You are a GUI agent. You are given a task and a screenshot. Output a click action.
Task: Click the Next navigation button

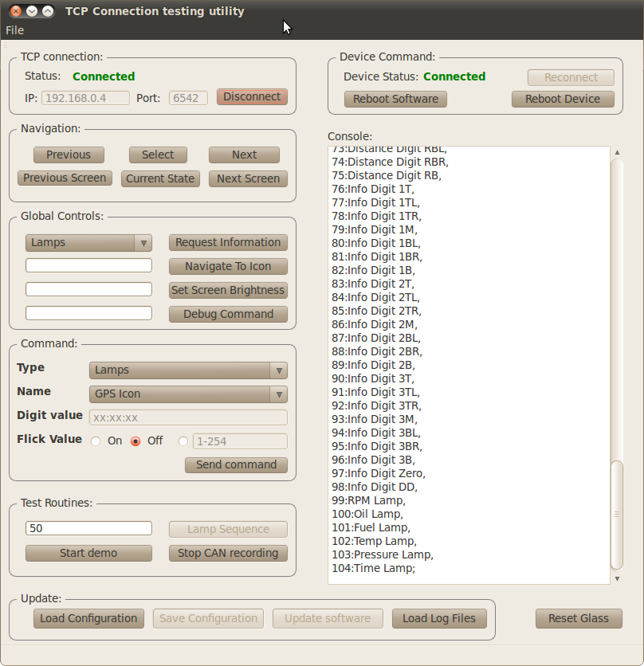[x=244, y=155]
